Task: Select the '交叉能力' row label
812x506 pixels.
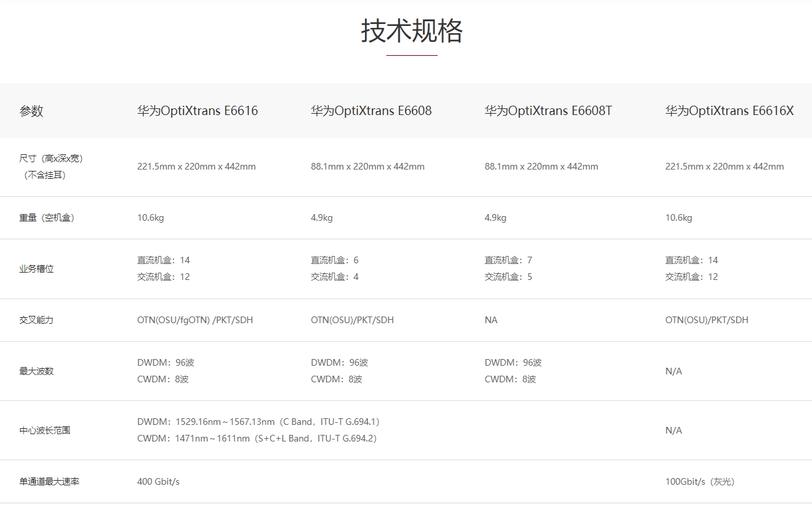Action: [x=37, y=320]
